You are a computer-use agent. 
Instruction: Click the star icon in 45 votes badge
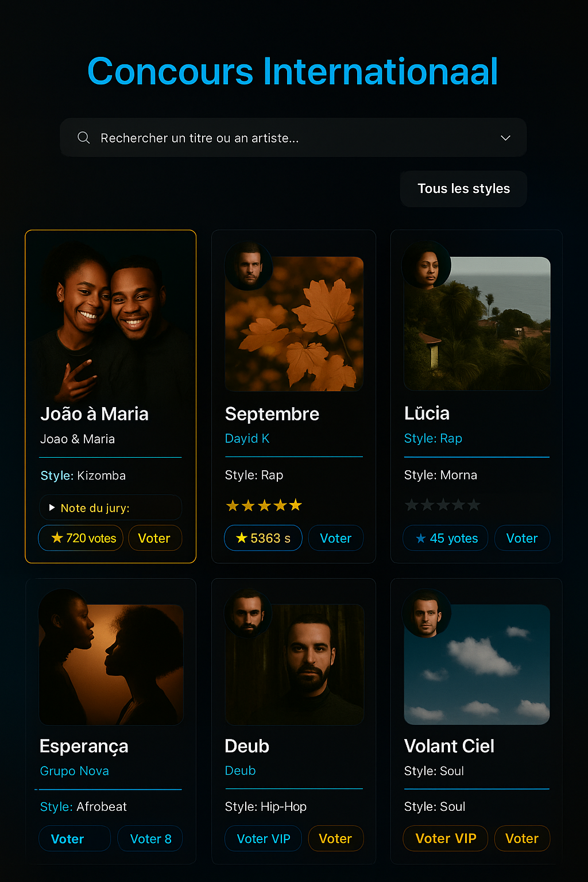tap(421, 538)
